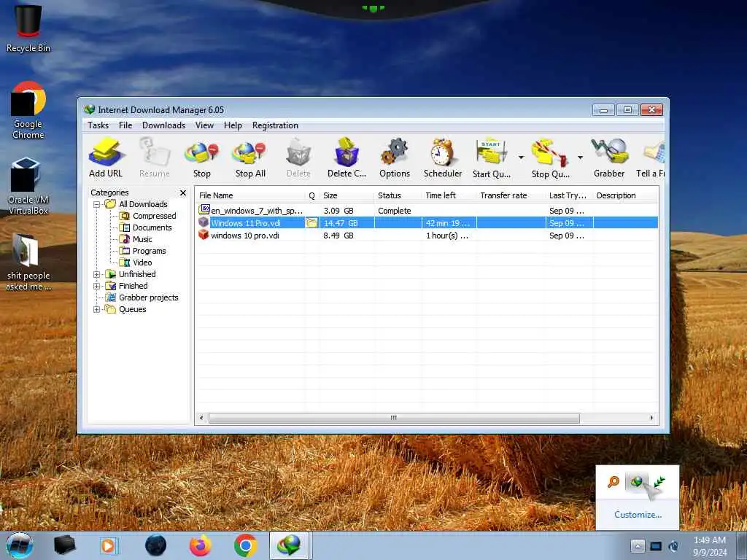Viewport: 747px width, 560px height.
Task: Click the Customize... link in tray popup
Action: [638, 514]
